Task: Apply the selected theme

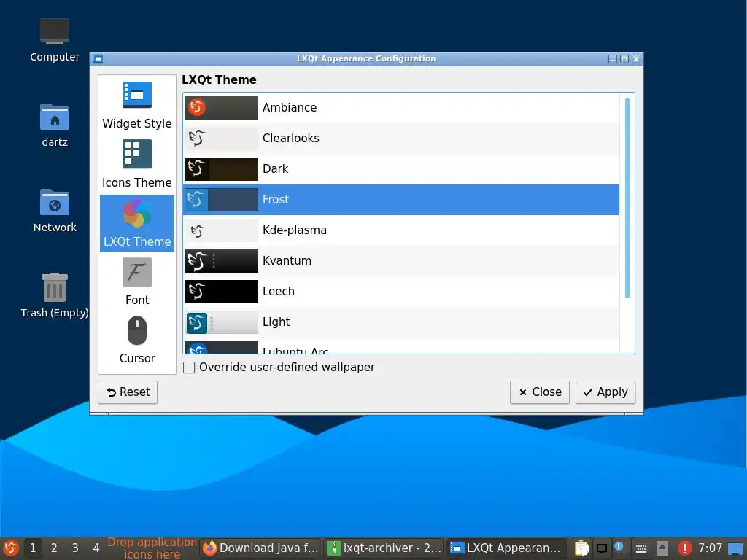Action: (605, 392)
